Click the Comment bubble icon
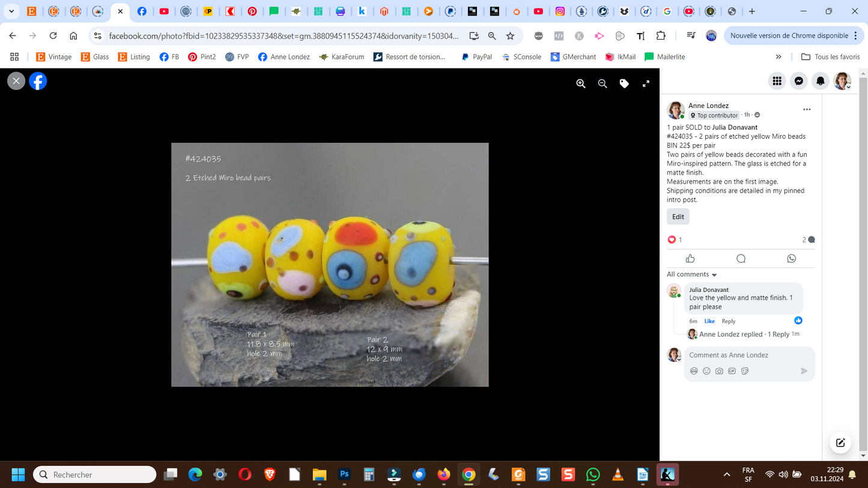Viewport: 868px width, 488px height. [x=741, y=258]
